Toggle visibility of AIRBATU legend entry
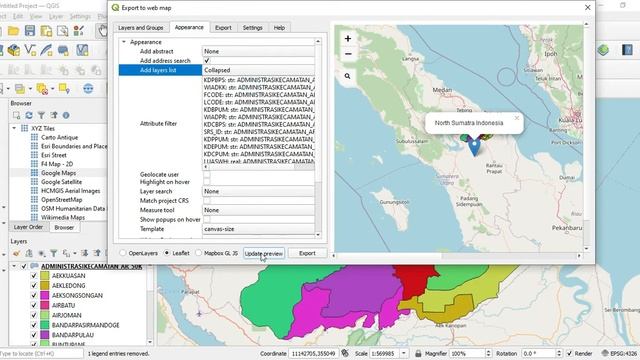The width and height of the screenshot is (640, 360). tap(34, 305)
